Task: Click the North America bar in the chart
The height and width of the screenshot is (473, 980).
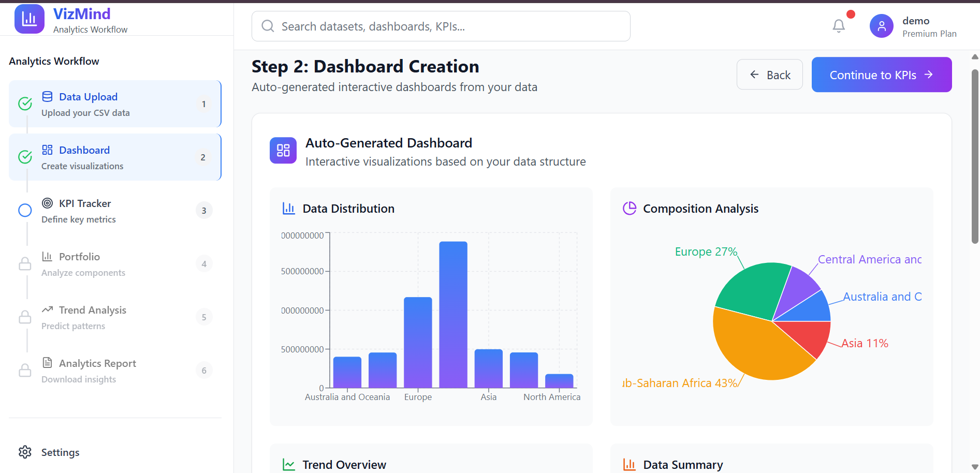Action: (x=559, y=381)
